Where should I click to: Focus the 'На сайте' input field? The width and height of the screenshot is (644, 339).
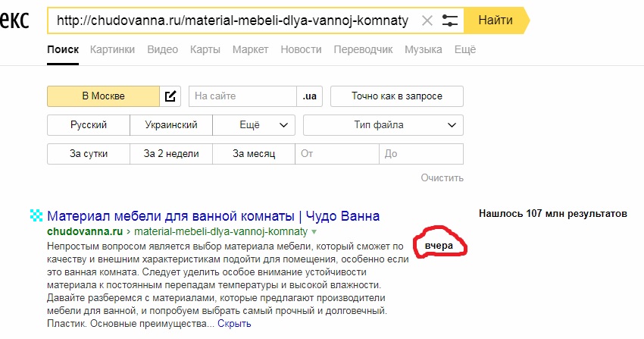(x=242, y=96)
